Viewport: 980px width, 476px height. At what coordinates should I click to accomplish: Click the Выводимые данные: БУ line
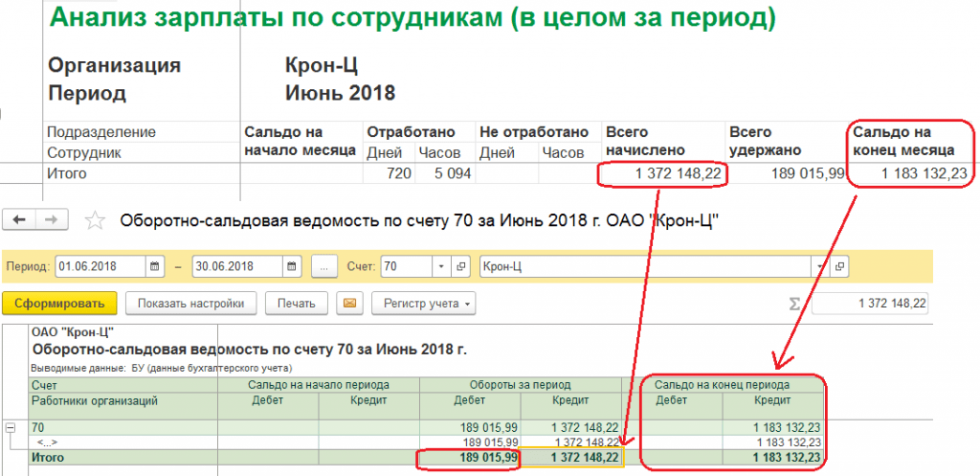[x=161, y=368]
